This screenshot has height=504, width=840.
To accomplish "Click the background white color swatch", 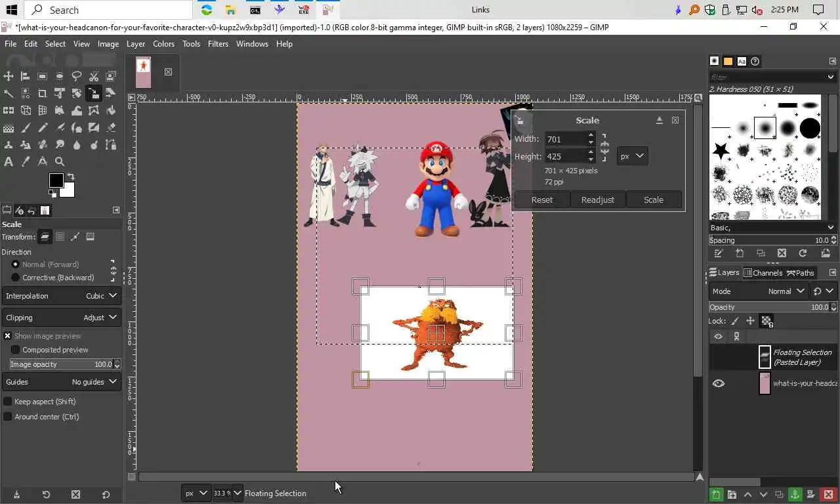I will tap(68, 190).
